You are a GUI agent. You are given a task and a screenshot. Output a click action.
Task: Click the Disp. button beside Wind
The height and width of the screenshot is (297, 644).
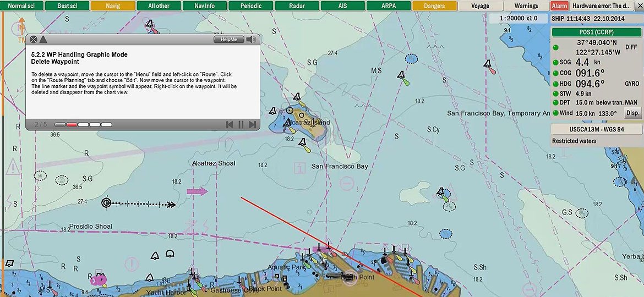[x=632, y=113]
